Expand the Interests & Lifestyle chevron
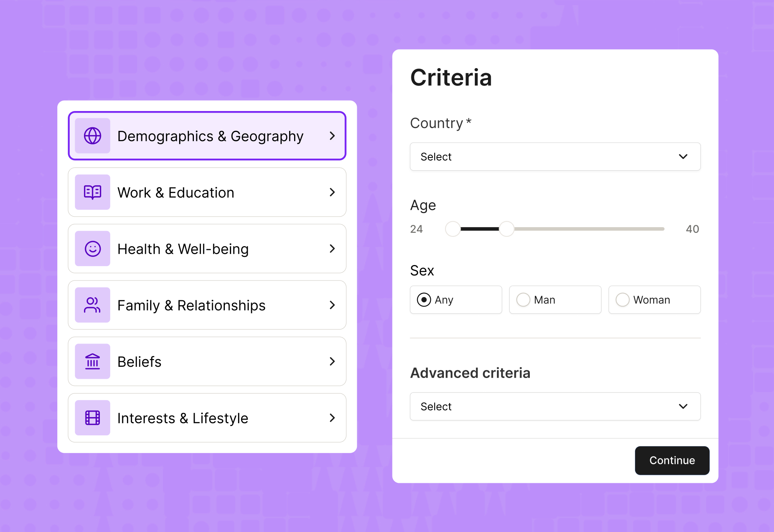 (x=332, y=418)
